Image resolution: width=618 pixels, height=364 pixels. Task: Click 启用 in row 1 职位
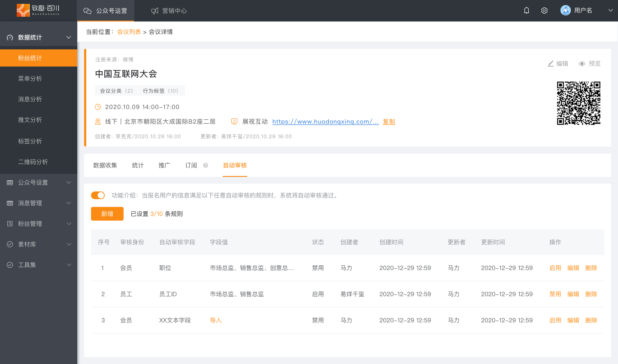[x=555, y=268]
